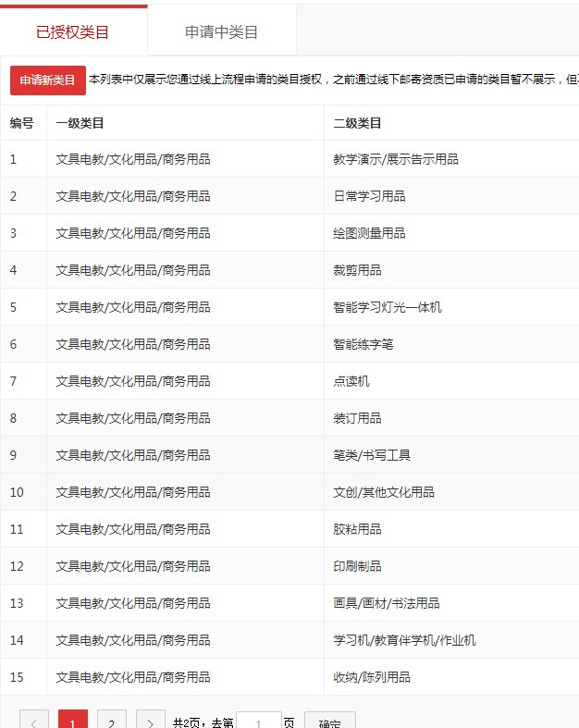Select page 1 in pagination

(x=73, y=721)
